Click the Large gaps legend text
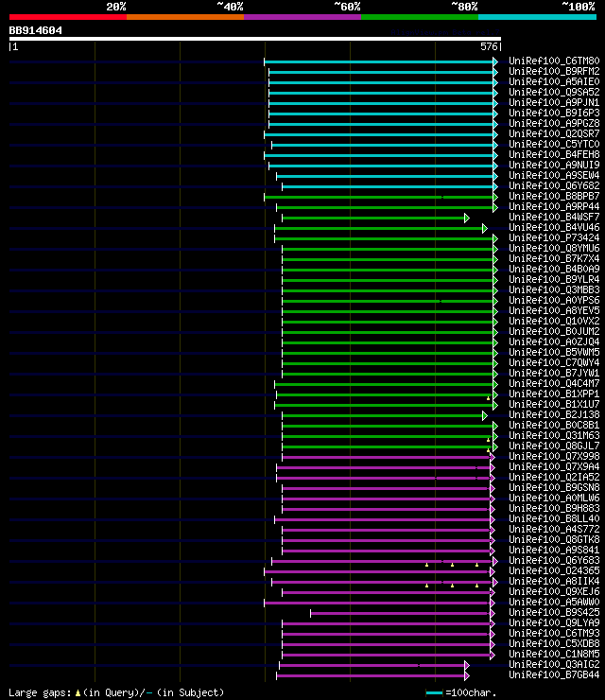Screen dimensions: 605x700 click(x=116, y=692)
